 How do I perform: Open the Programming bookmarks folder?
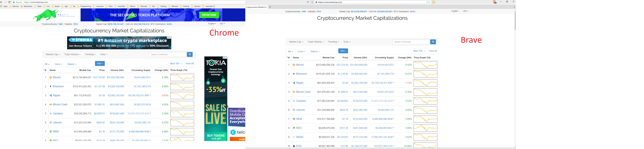tap(84, 6)
